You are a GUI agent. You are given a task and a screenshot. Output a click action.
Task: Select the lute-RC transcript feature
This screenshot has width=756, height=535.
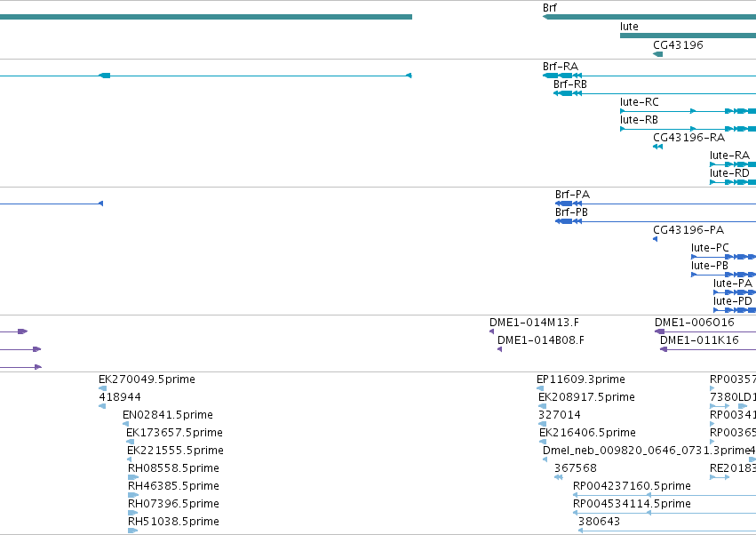coord(688,111)
